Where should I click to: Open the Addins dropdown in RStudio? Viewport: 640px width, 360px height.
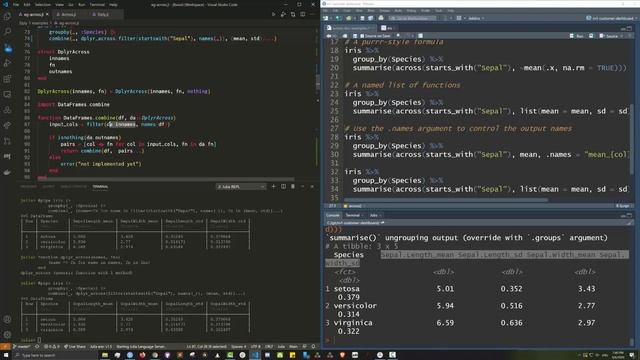click(x=476, y=18)
